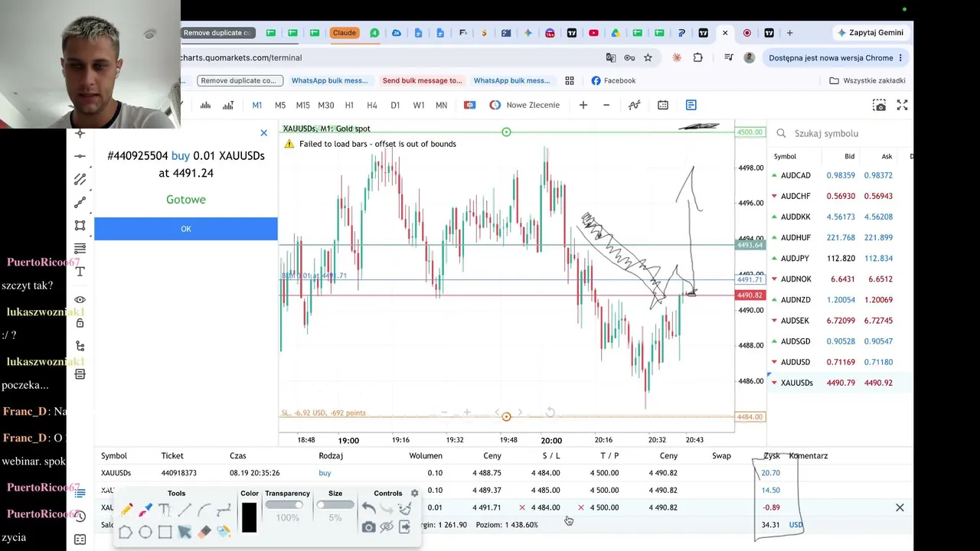The height and width of the screenshot is (551, 980).
Task: Select the highlighter marker tool
Action: 145,510
